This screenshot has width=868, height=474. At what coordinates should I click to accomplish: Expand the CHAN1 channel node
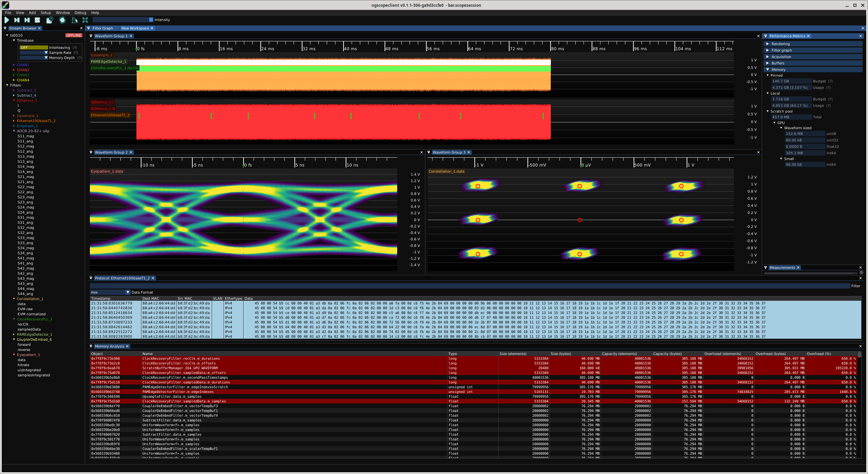(x=14, y=65)
